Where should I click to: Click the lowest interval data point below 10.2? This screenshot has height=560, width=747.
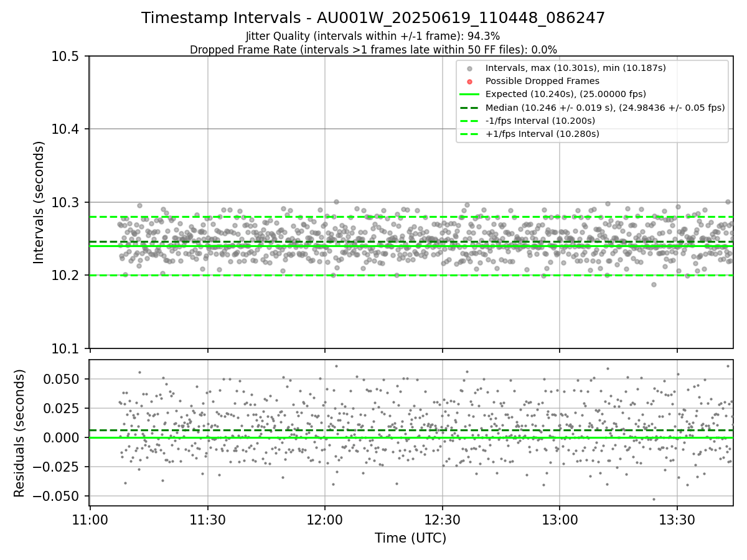click(x=654, y=284)
